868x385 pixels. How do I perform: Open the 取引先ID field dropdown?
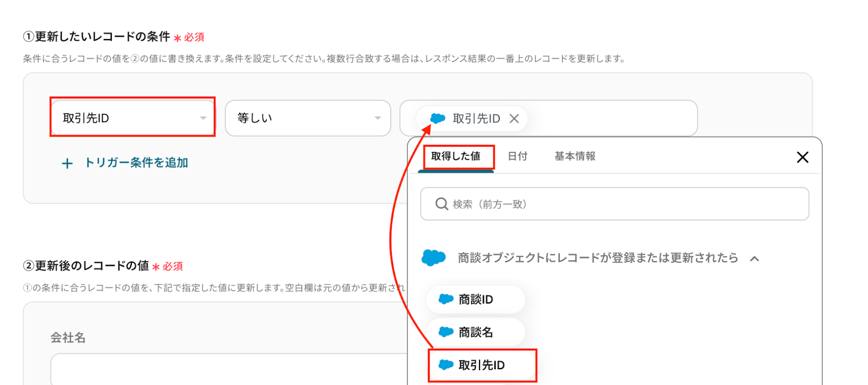pyautogui.click(x=132, y=117)
